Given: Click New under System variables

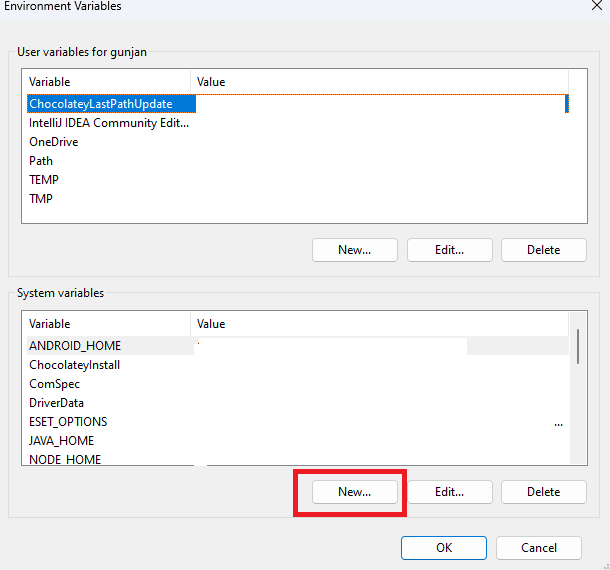Looking at the screenshot, I should (x=354, y=492).
